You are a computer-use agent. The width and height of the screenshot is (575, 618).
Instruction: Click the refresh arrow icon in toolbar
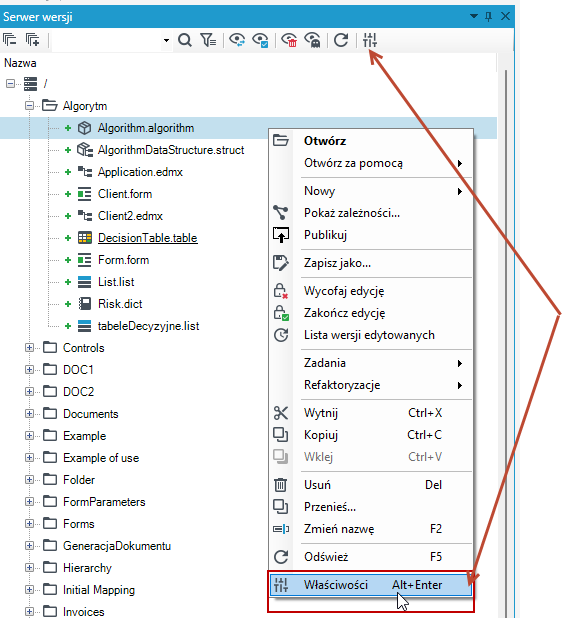pyautogui.click(x=341, y=40)
